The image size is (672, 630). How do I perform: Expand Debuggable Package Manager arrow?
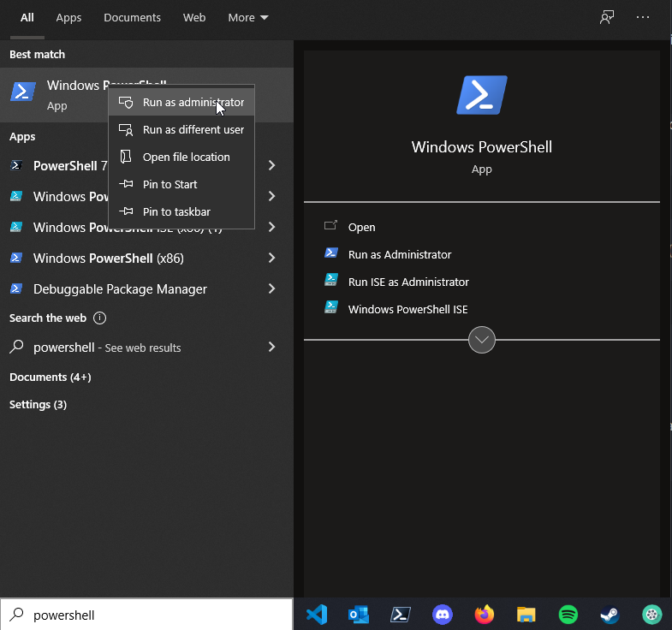tap(271, 288)
